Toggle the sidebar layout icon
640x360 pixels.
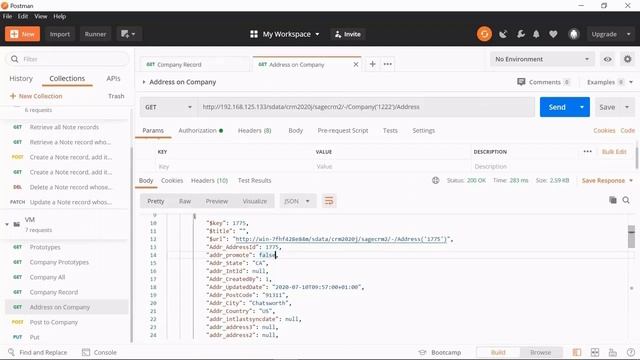(x=577, y=352)
